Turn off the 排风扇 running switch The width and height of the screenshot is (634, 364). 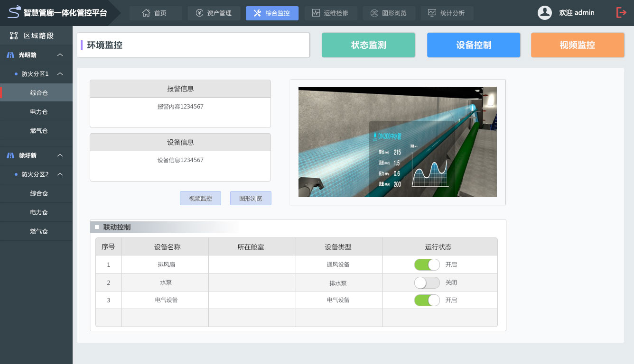(x=427, y=264)
